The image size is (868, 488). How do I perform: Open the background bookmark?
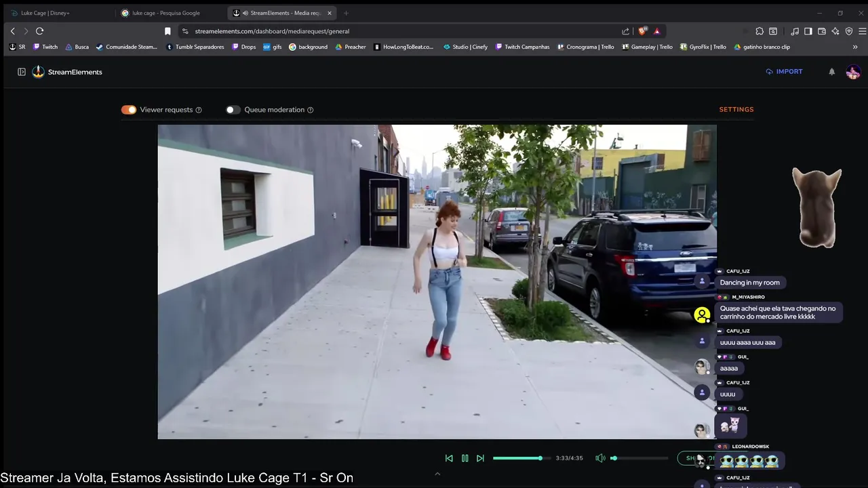click(309, 47)
